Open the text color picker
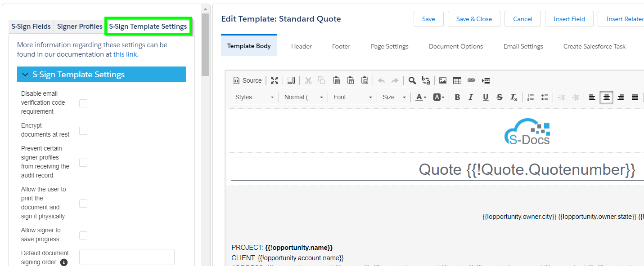 [x=421, y=97]
